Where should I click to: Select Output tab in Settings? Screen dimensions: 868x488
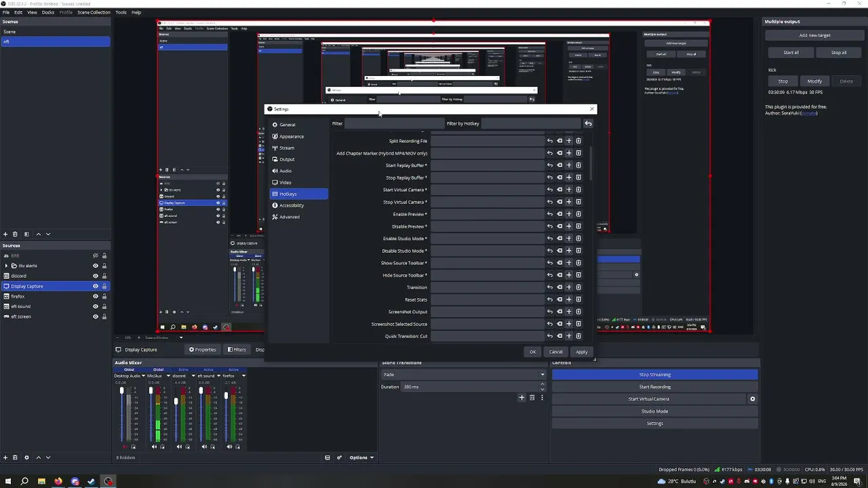(x=298, y=159)
